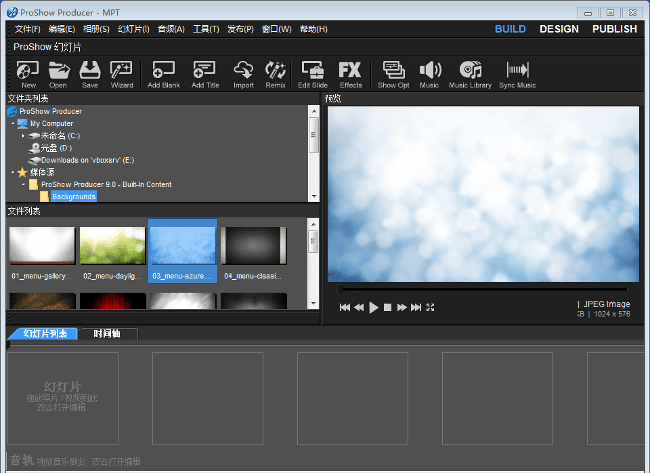This screenshot has width=650, height=473.
Task: Open the Remix tool
Action: click(x=275, y=71)
